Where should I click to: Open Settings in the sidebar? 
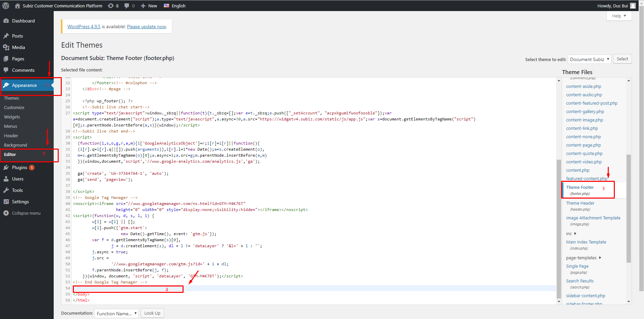click(20, 202)
